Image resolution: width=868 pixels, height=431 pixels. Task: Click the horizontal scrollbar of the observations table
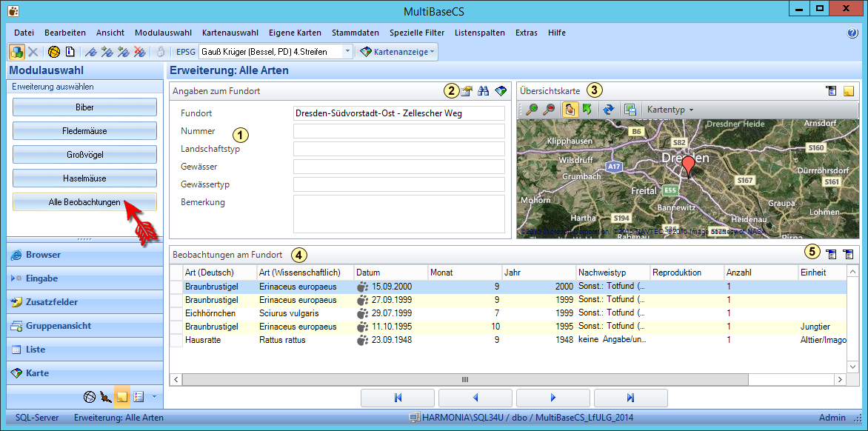click(465, 380)
